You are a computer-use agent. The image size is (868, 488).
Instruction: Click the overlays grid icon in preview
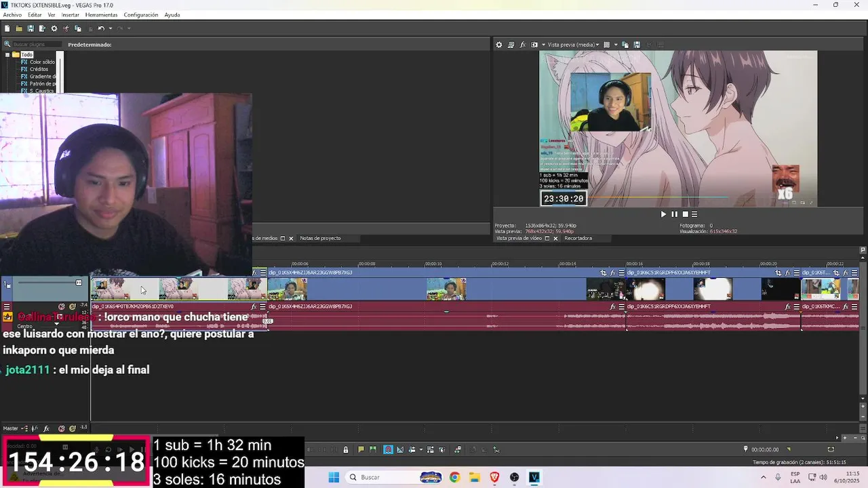pos(606,45)
